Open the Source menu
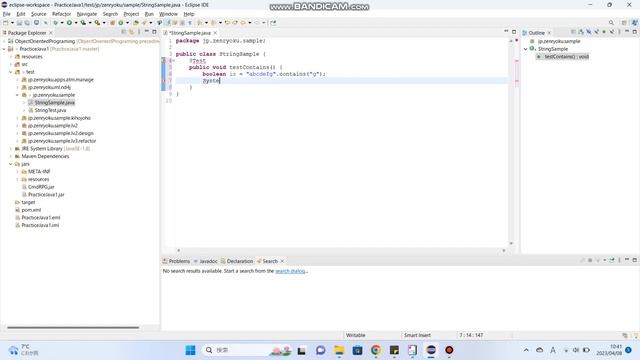Viewport: 640px width, 360px height. (x=39, y=14)
